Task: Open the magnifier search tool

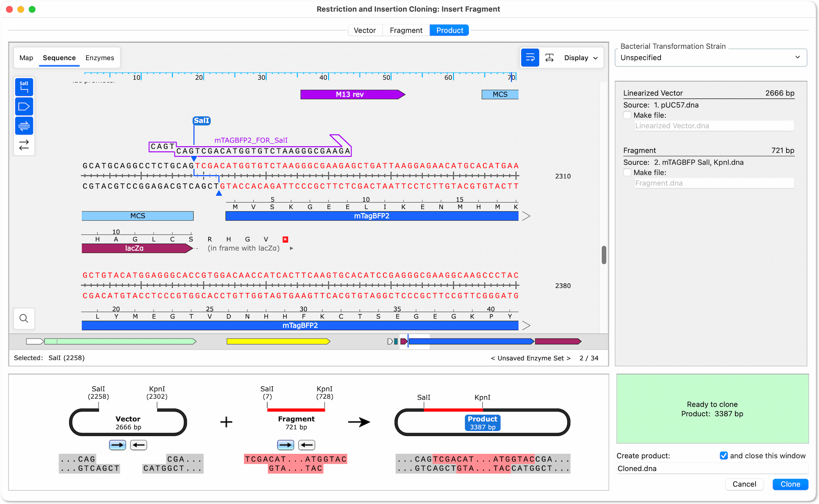Action: click(x=24, y=319)
